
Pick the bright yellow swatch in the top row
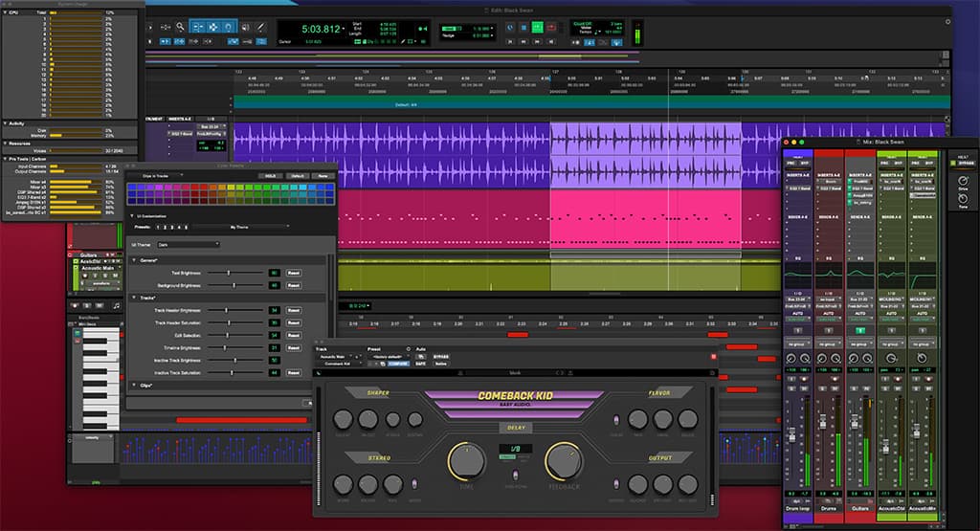click(x=232, y=187)
